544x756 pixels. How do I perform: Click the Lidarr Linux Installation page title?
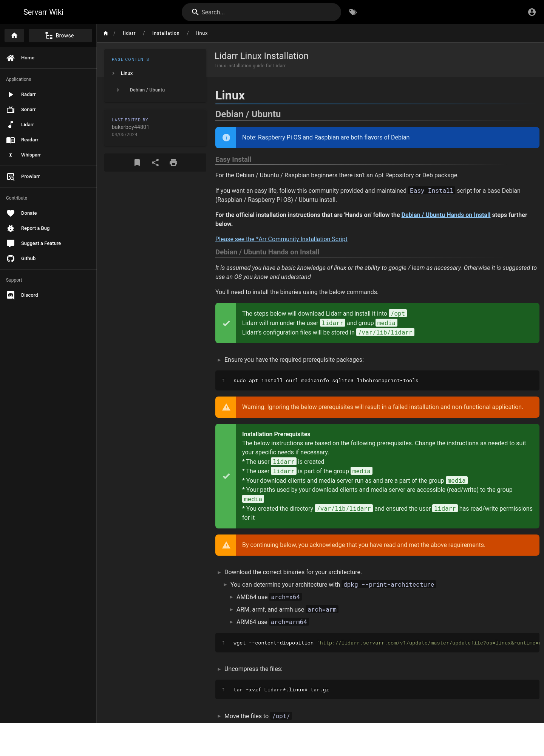(x=261, y=56)
